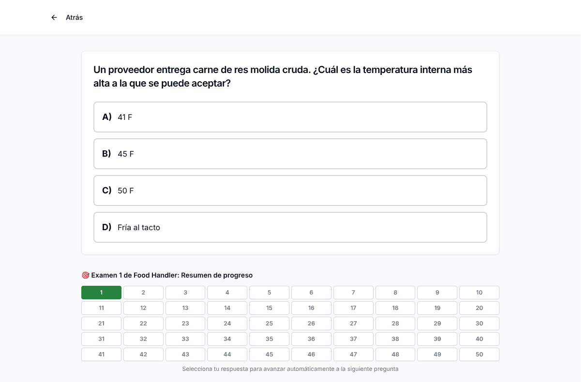Go to question 19

[x=437, y=308]
